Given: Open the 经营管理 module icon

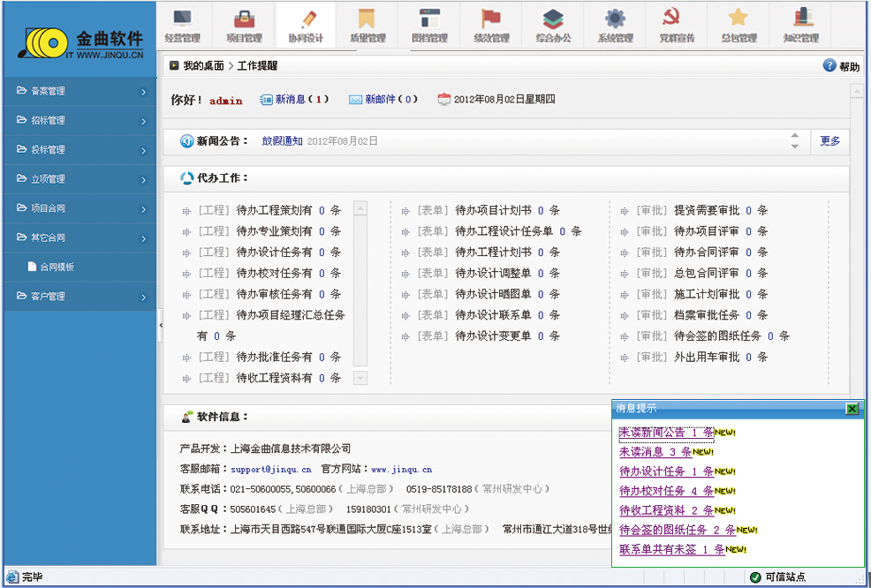Looking at the screenshot, I should pos(183,19).
